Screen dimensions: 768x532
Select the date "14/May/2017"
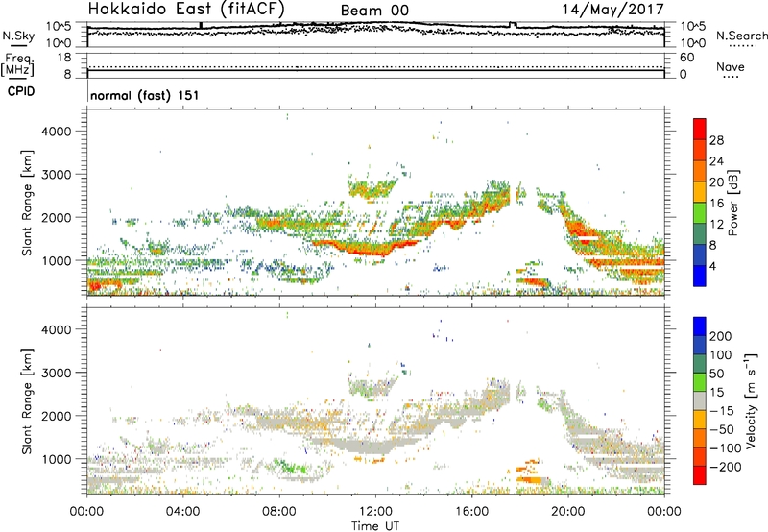[612, 10]
